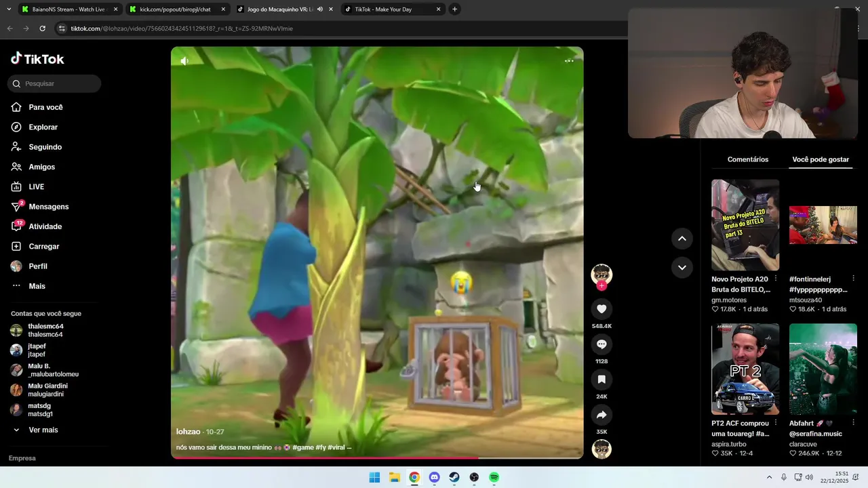Open Perfil page

29,266
